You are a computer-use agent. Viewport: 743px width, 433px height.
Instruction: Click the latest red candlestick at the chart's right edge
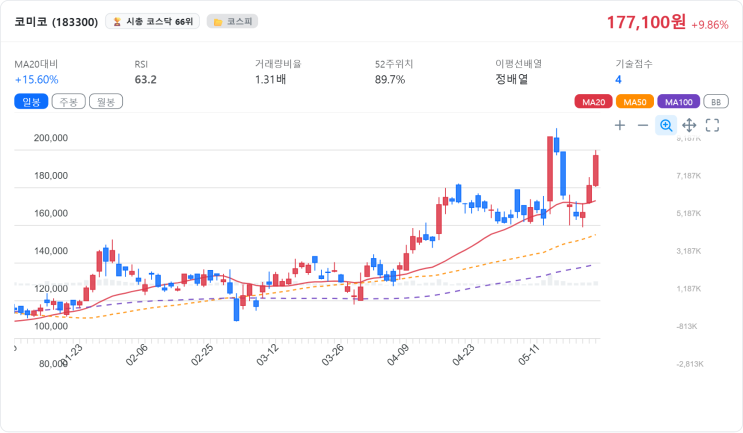[x=596, y=170]
